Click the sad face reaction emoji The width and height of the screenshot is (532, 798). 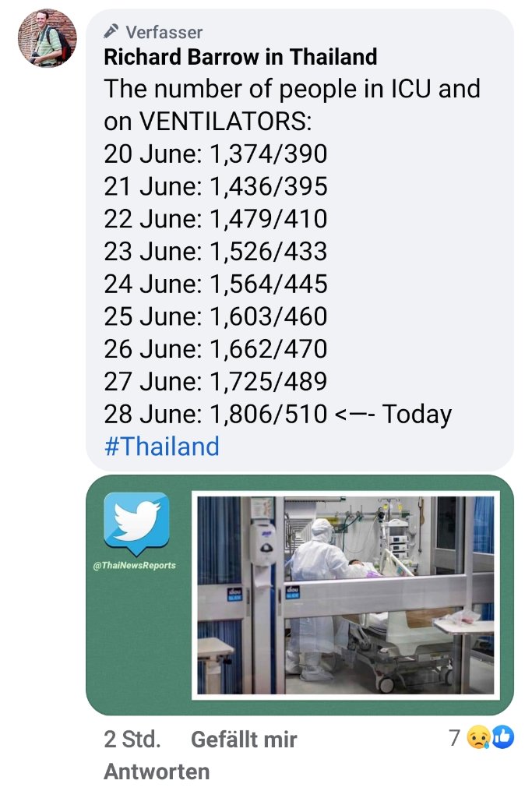tap(477, 738)
